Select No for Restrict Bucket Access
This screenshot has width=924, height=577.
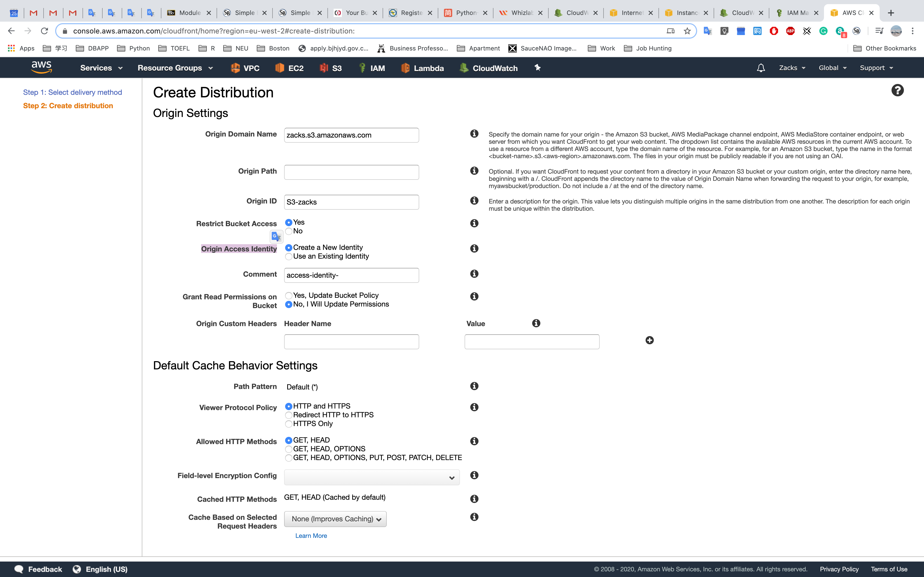289,231
